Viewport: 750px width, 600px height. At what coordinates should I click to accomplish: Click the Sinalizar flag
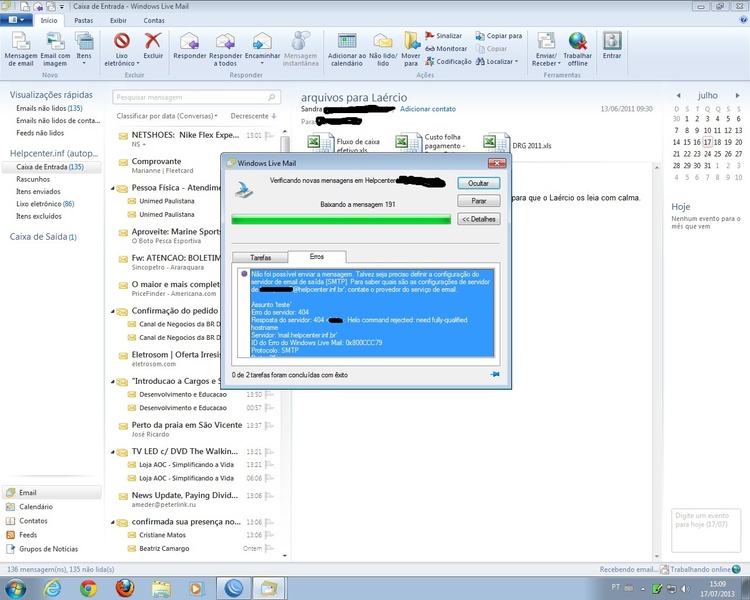[x=443, y=35]
